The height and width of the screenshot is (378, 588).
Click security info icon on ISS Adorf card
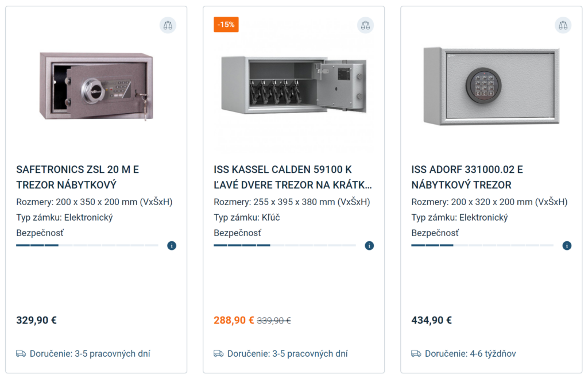click(567, 246)
